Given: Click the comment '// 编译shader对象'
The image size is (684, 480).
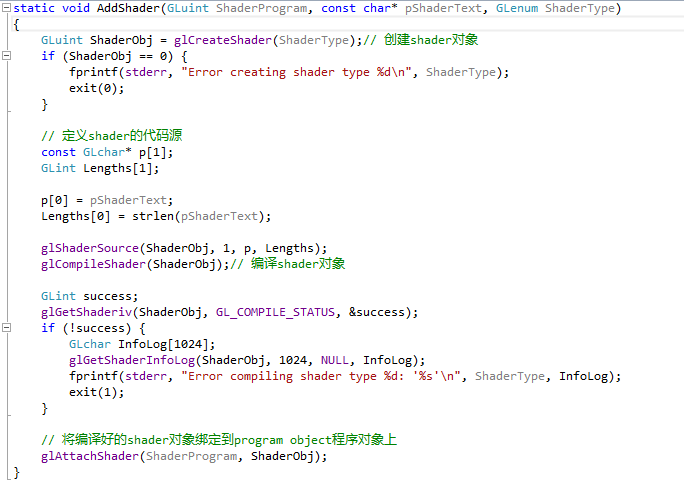Looking at the screenshot, I should click(x=288, y=264).
